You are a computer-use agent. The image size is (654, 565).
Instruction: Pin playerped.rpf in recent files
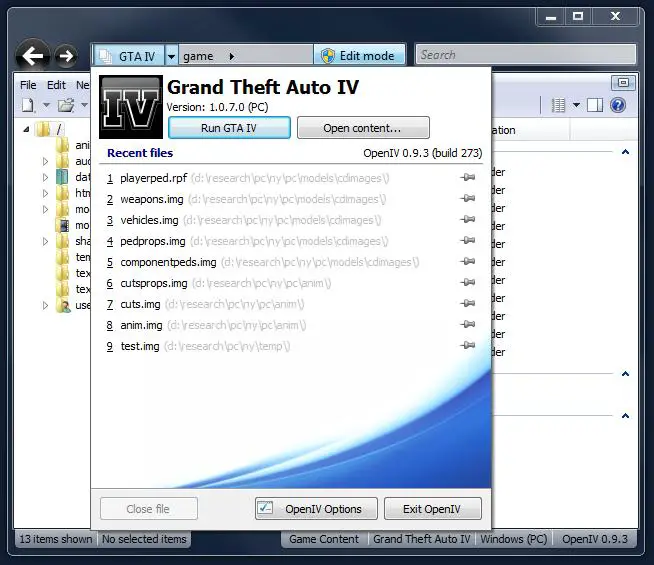coord(468,177)
